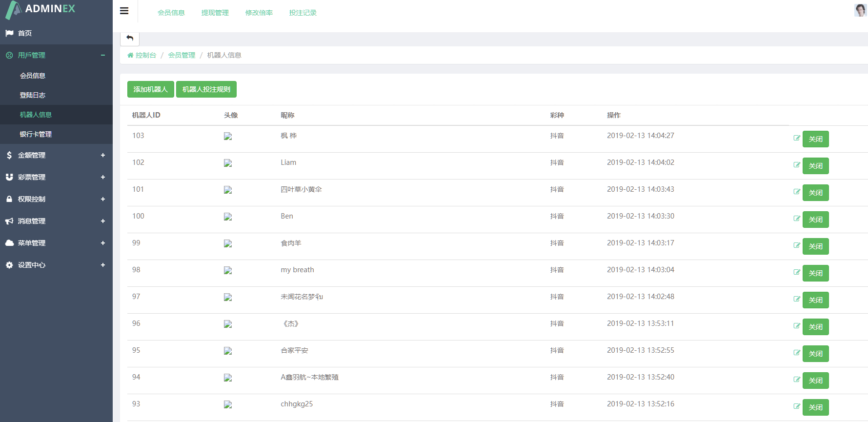This screenshot has height=422, width=868.
Task: Open user avatar in top right
Action: [x=860, y=10]
